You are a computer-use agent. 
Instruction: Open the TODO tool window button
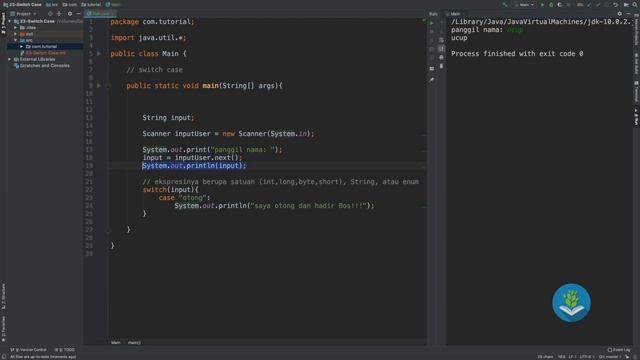coord(65,350)
